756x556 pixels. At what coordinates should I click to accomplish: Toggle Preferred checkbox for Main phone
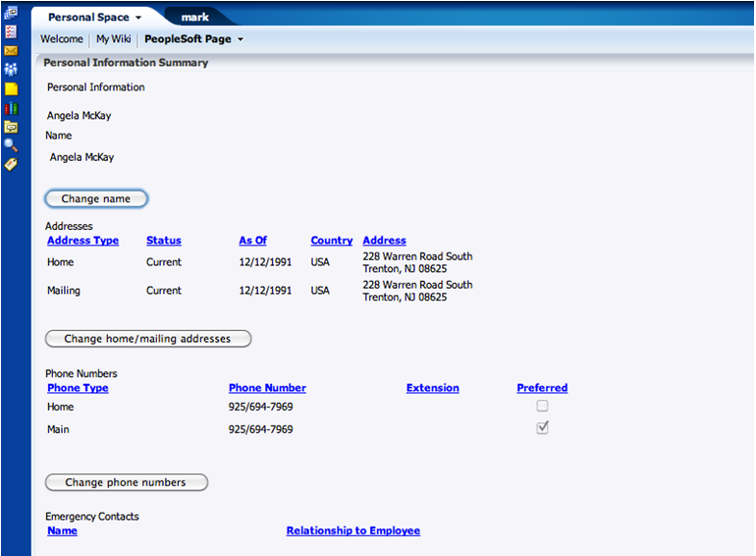click(542, 428)
